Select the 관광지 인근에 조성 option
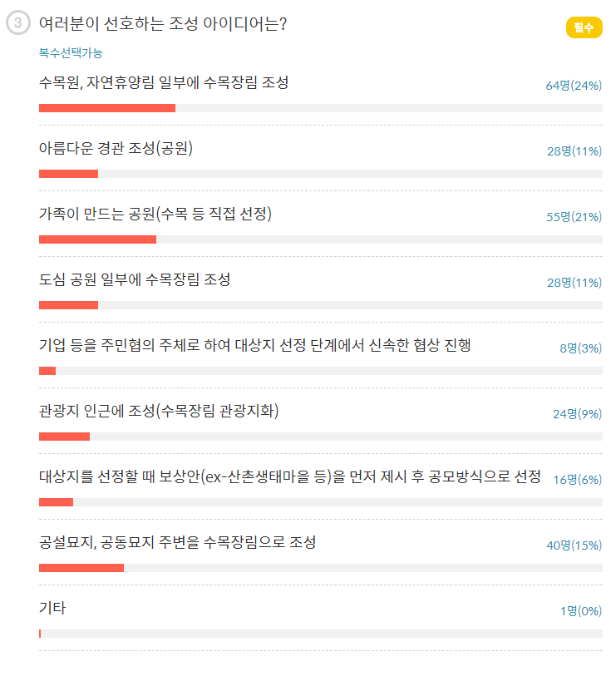This screenshot has width=616, height=681. 159,411
